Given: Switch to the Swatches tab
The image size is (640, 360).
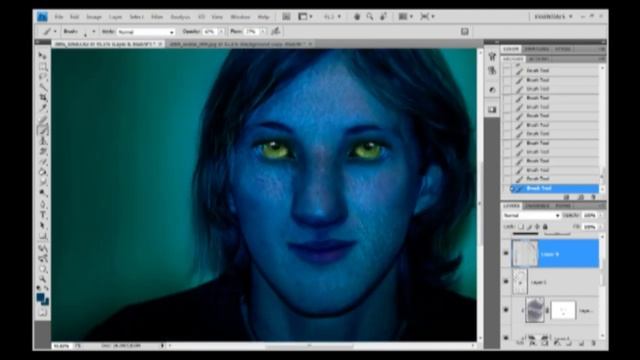Looking at the screenshot, I should 537,49.
